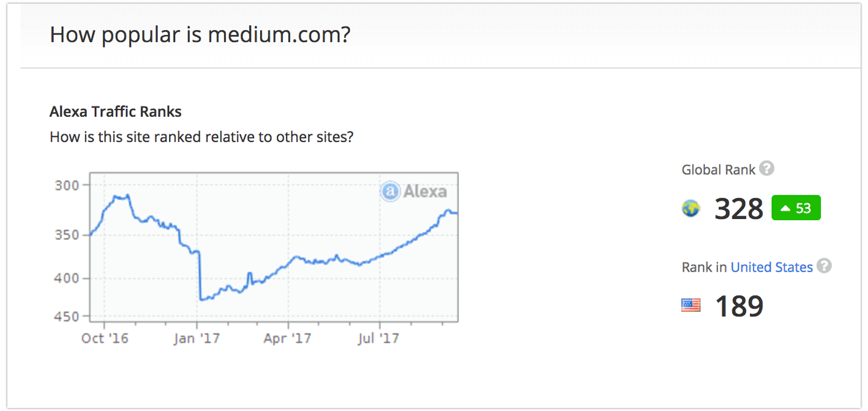Click the 'How popular is medium.com?' title
The width and height of the screenshot is (868, 411).
[x=200, y=35]
